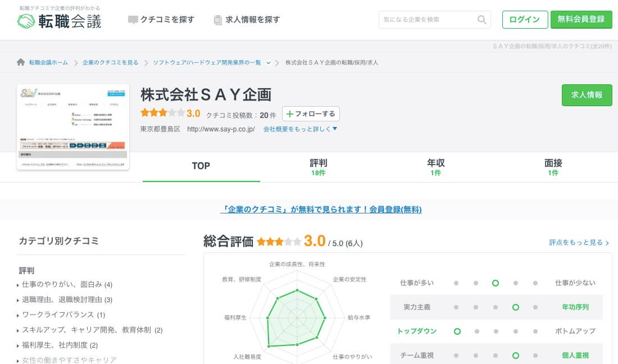The width and height of the screenshot is (618, 364).
Task: Click the star rating next to 総合評価
Action: tap(279, 242)
